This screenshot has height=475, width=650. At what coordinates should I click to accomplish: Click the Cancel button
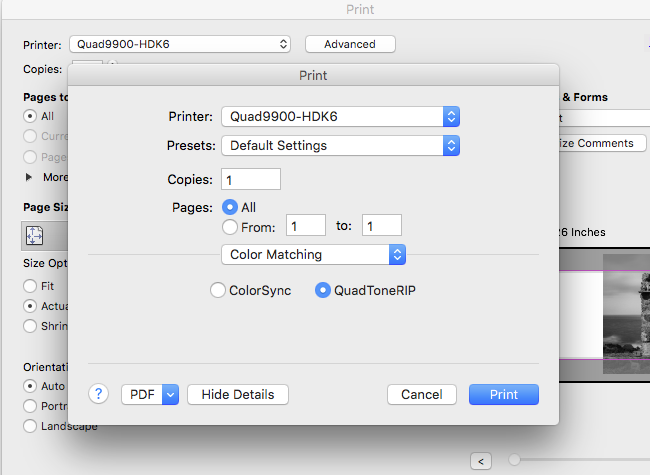[x=421, y=394]
